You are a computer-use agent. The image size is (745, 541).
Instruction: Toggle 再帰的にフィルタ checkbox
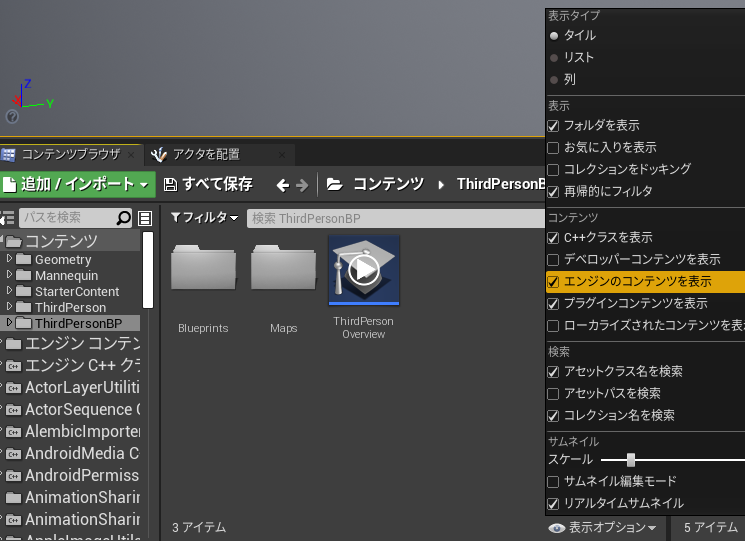(553, 191)
